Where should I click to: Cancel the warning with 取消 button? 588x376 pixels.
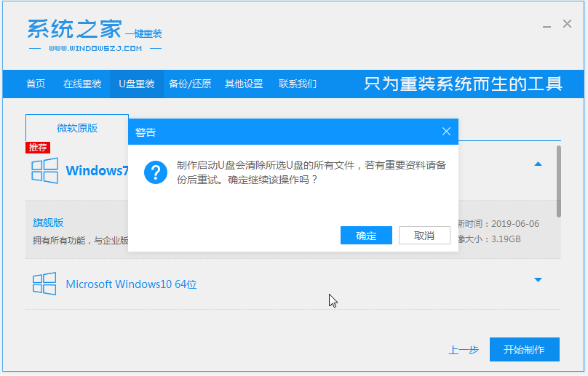pyautogui.click(x=424, y=236)
